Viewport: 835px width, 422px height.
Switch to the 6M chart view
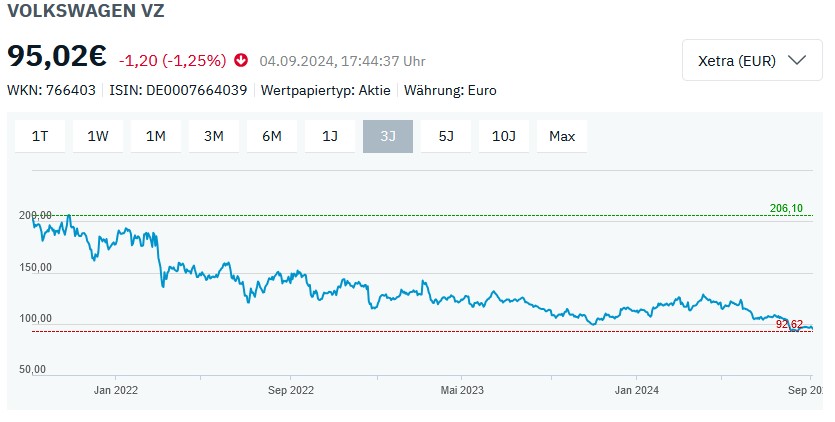pyautogui.click(x=272, y=136)
